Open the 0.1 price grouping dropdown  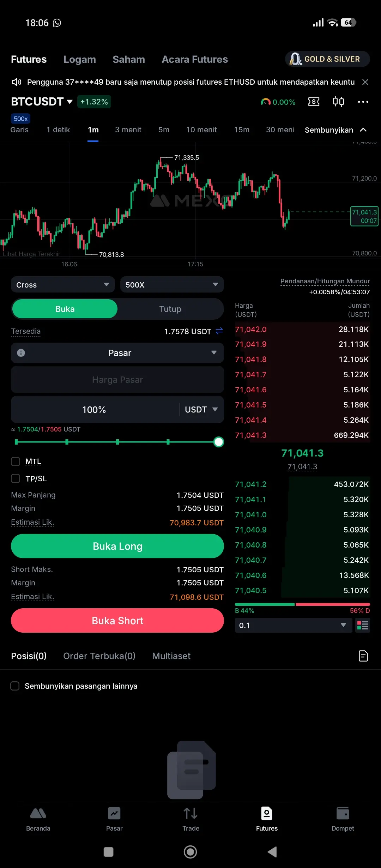pyautogui.click(x=294, y=625)
